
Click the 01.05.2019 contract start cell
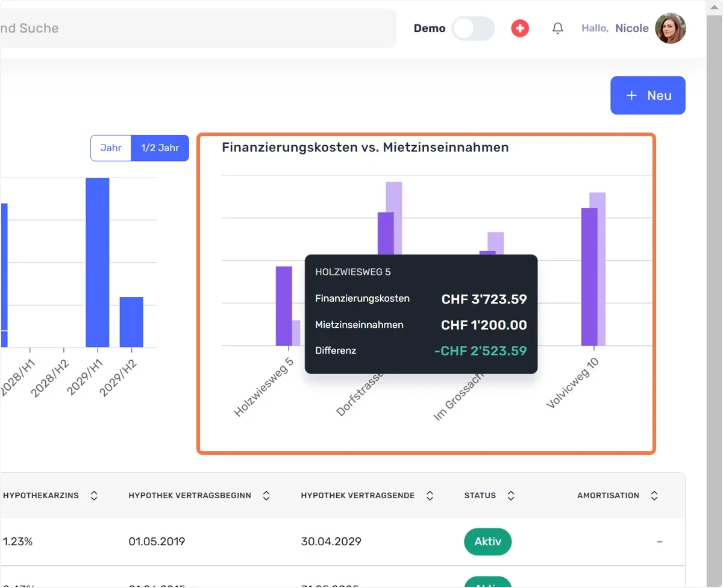click(157, 542)
